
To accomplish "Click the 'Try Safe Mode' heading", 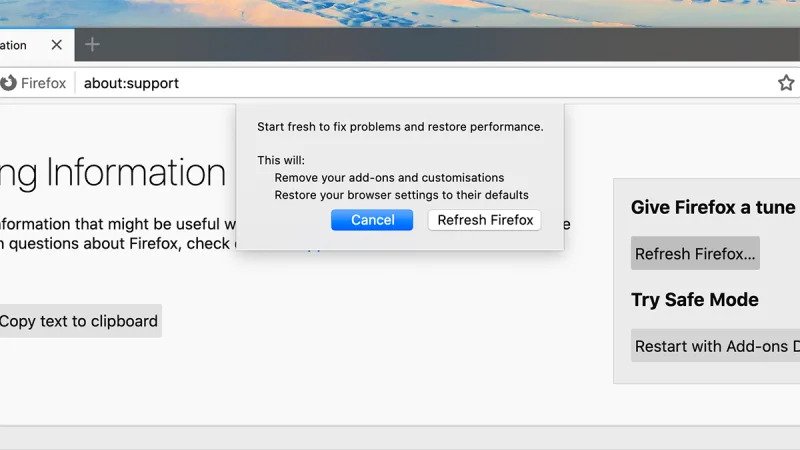I will 694,299.
